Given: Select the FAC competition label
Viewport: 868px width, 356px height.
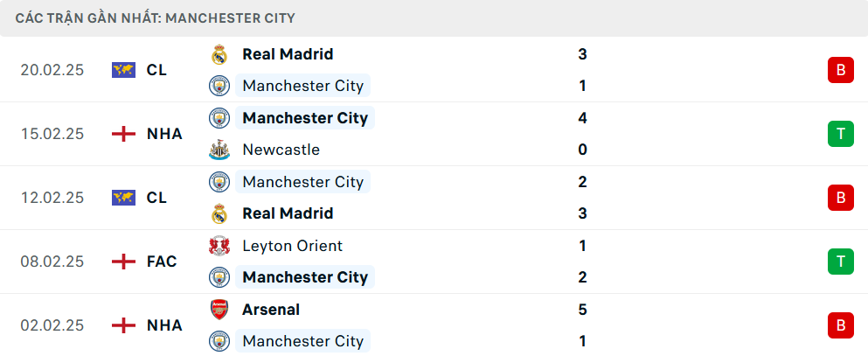Looking at the screenshot, I should click(x=162, y=262).
